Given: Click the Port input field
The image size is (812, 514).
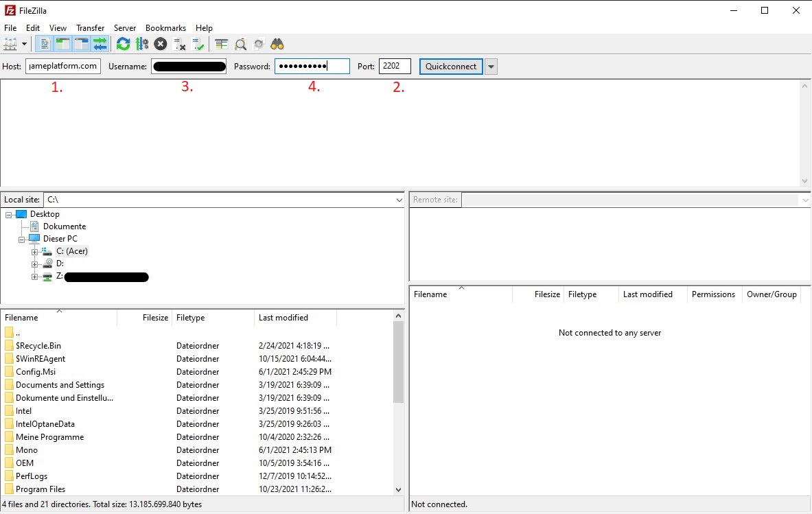Looking at the screenshot, I should [x=395, y=67].
